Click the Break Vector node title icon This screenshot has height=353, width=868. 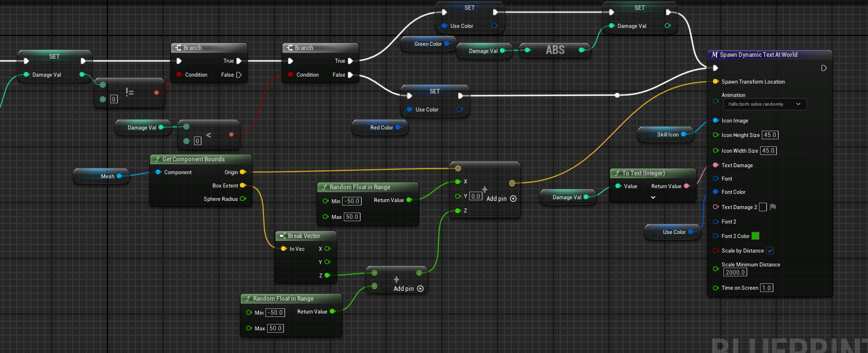282,236
